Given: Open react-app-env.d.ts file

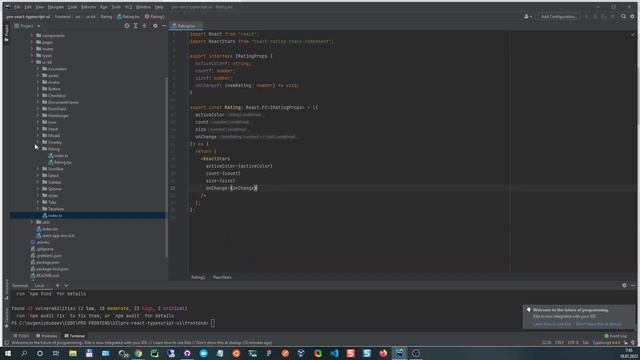Looking at the screenshot, I should coord(56,236).
